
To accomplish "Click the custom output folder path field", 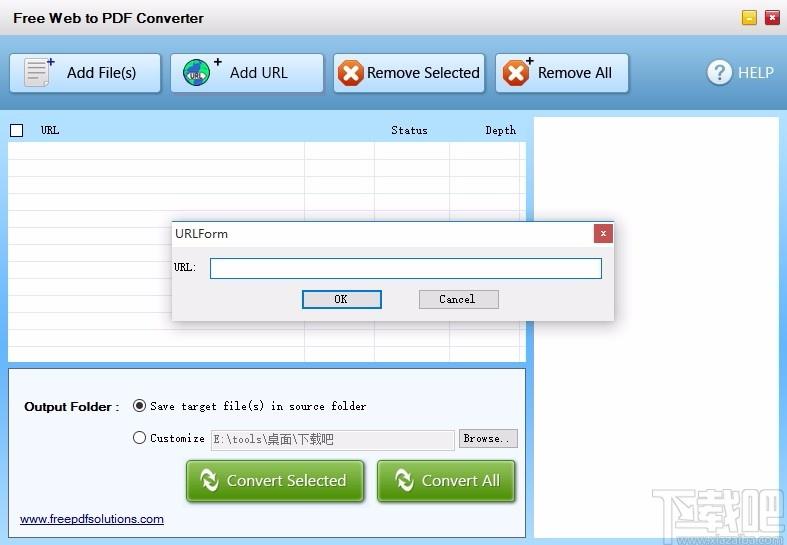I will coord(332,440).
